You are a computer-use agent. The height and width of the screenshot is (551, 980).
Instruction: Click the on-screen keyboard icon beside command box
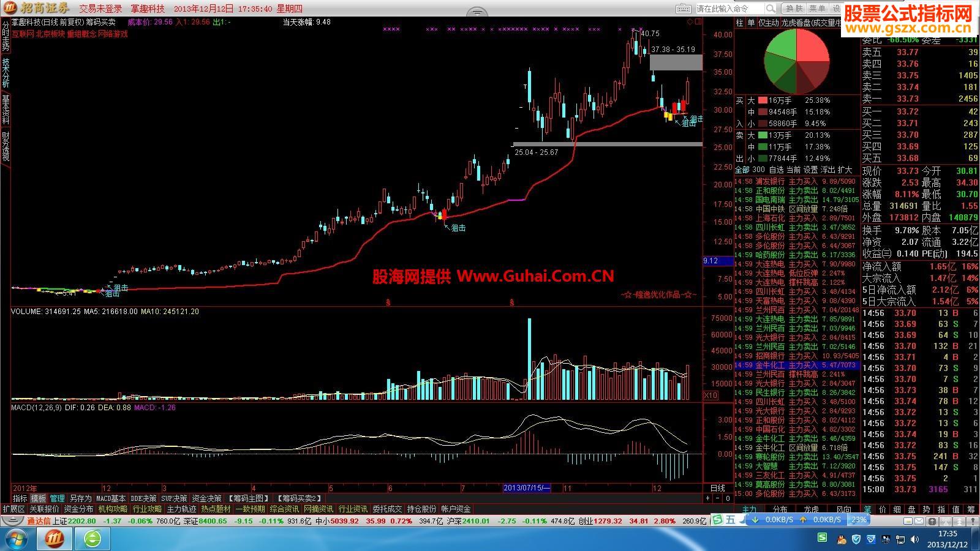coord(684,9)
